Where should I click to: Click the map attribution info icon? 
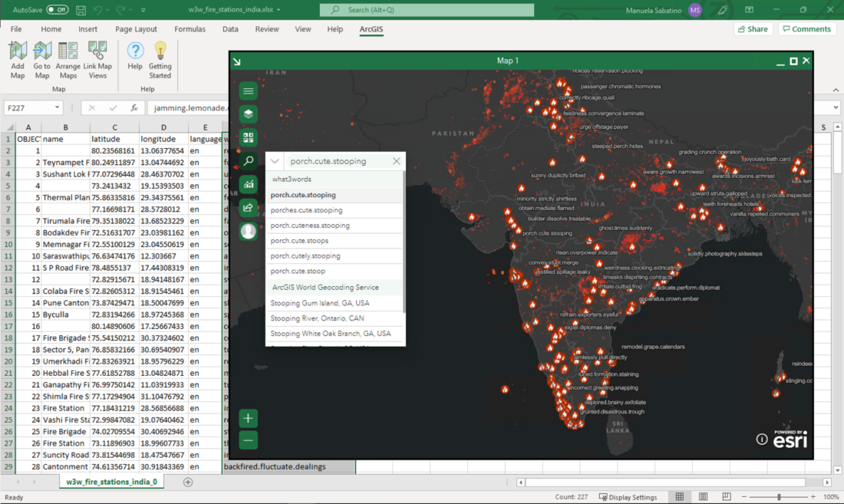click(x=762, y=440)
